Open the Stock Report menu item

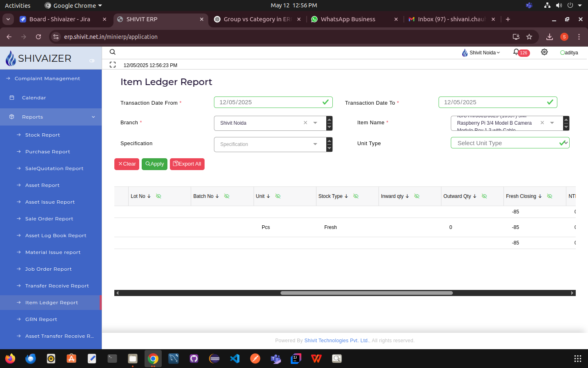[42, 135]
